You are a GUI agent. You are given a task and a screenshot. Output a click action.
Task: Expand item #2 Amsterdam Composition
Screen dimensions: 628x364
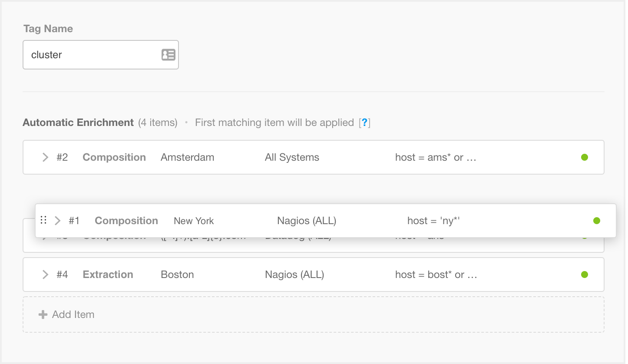pyautogui.click(x=45, y=157)
